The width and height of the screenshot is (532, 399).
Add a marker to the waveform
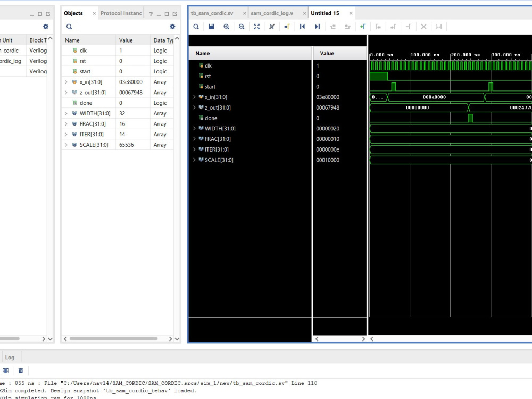[363, 27]
